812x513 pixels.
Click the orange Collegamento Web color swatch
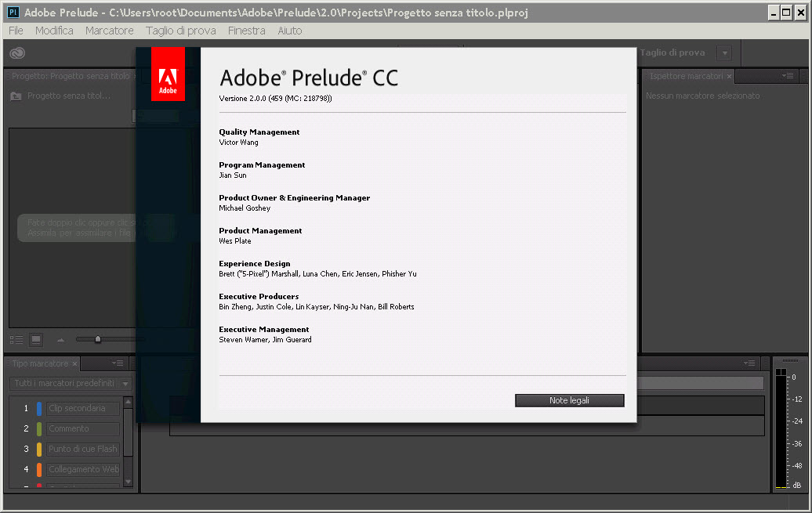coord(39,469)
